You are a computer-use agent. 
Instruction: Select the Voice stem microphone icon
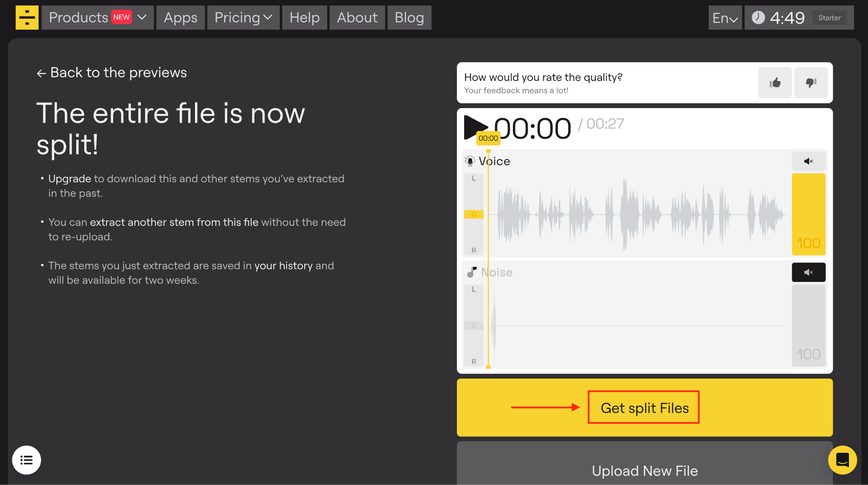pyautogui.click(x=470, y=161)
